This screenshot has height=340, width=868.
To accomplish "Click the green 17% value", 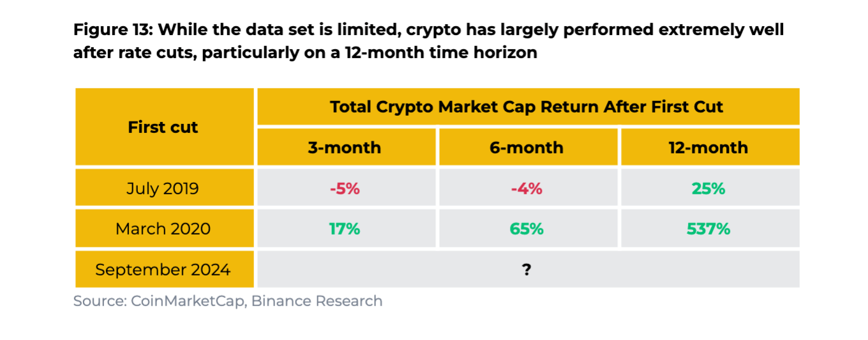I will [345, 229].
